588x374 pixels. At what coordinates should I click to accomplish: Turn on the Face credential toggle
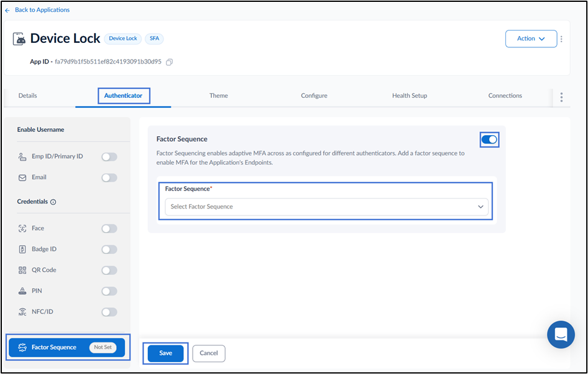[x=109, y=228]
